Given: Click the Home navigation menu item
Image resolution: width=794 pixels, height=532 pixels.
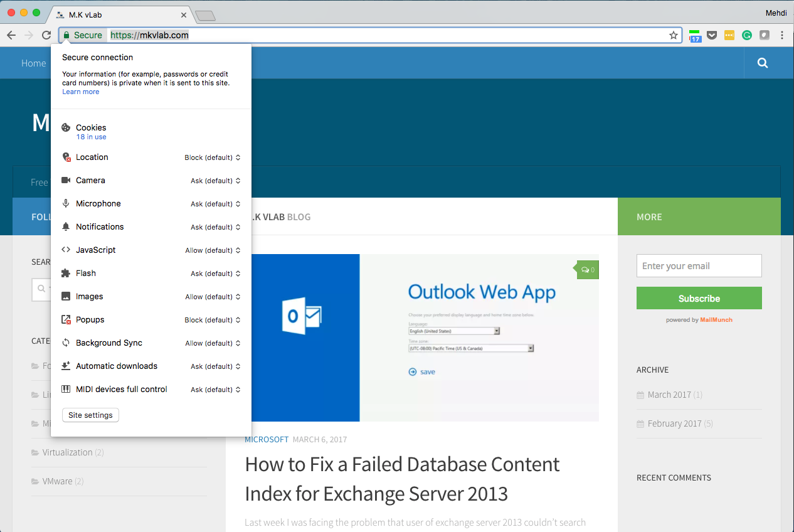Looking at the screenshot, I should click(x=33, y=63).
